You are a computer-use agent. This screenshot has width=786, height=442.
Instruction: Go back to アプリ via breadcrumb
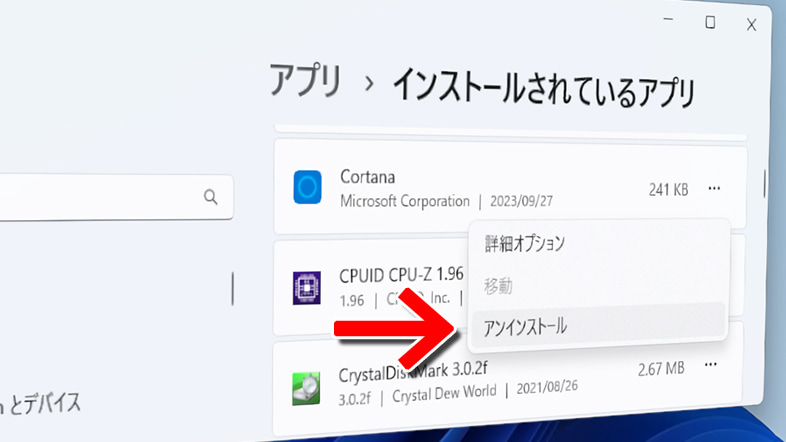pyautogui.click(x=305, y=81)
